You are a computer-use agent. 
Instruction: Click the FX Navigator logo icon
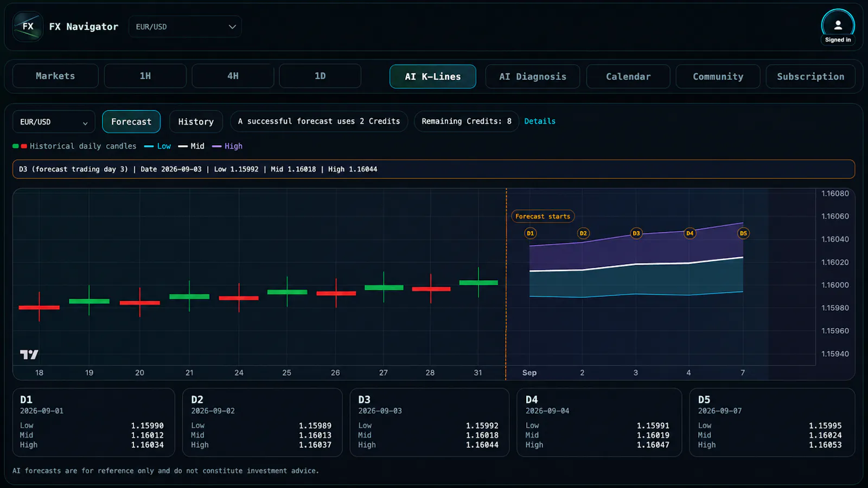(28, 27)
